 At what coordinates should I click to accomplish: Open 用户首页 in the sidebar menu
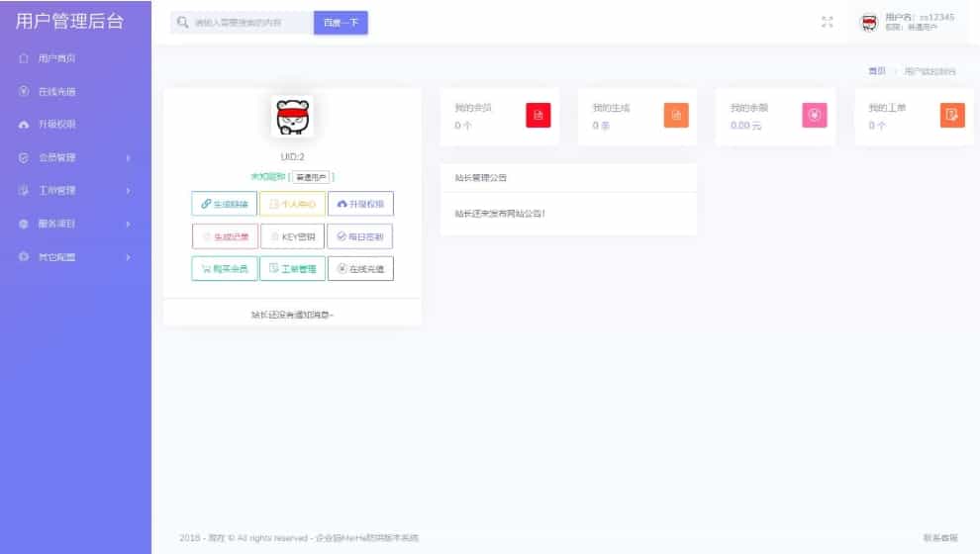tap(56, 58)
